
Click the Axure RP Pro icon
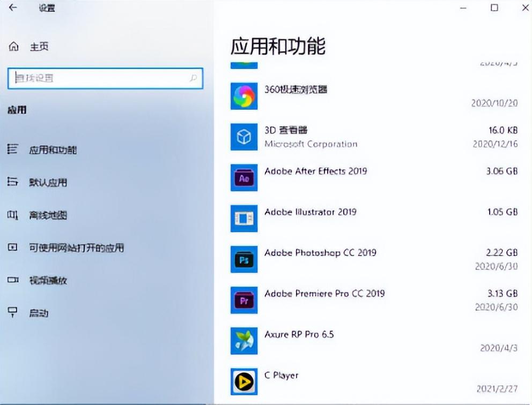244,341
